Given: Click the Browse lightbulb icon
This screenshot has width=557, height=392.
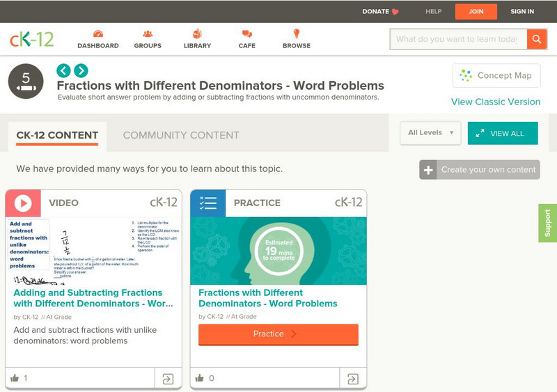Looking at the screenshot, I should click(296, 34).
